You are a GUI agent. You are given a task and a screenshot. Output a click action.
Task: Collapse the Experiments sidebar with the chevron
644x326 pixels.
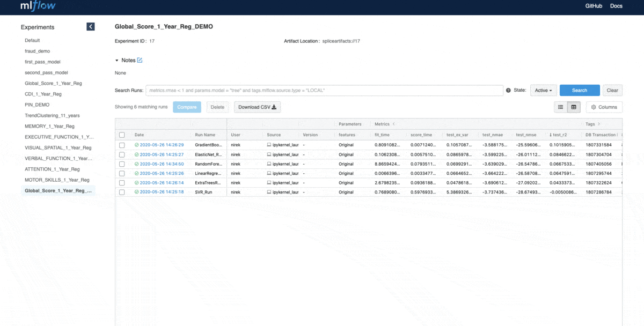coord(91,26)
